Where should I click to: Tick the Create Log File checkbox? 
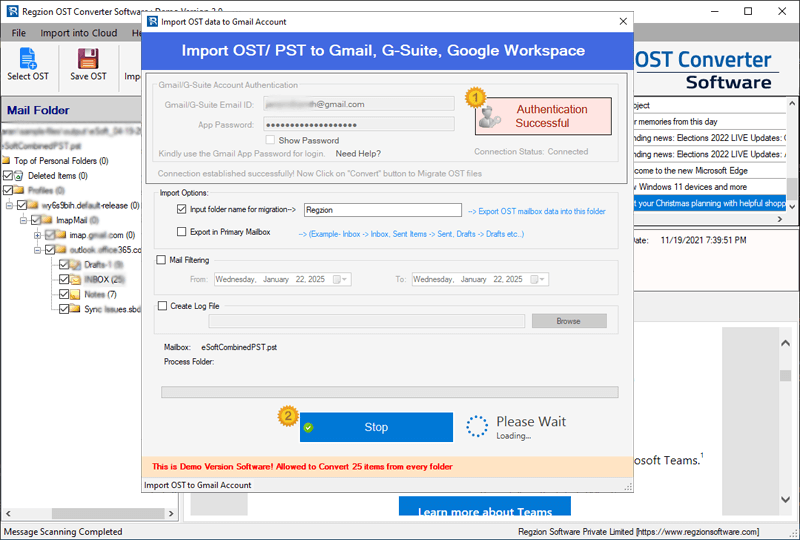(x=162, y=306)
